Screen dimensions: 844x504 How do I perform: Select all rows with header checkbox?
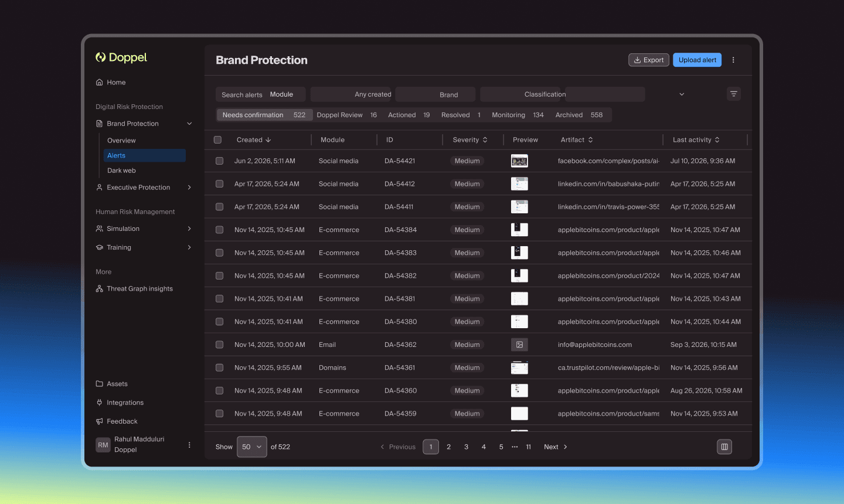[218, 140]
